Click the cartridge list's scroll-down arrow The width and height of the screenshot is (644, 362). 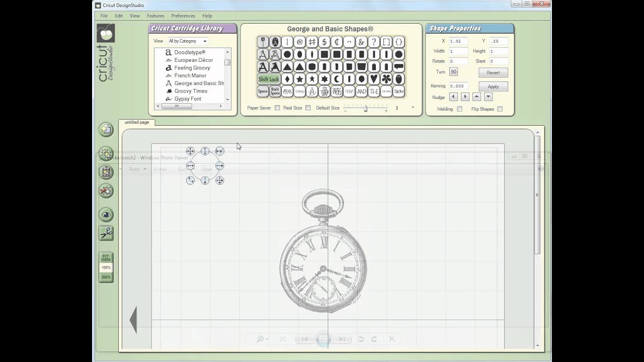(227, 100)
